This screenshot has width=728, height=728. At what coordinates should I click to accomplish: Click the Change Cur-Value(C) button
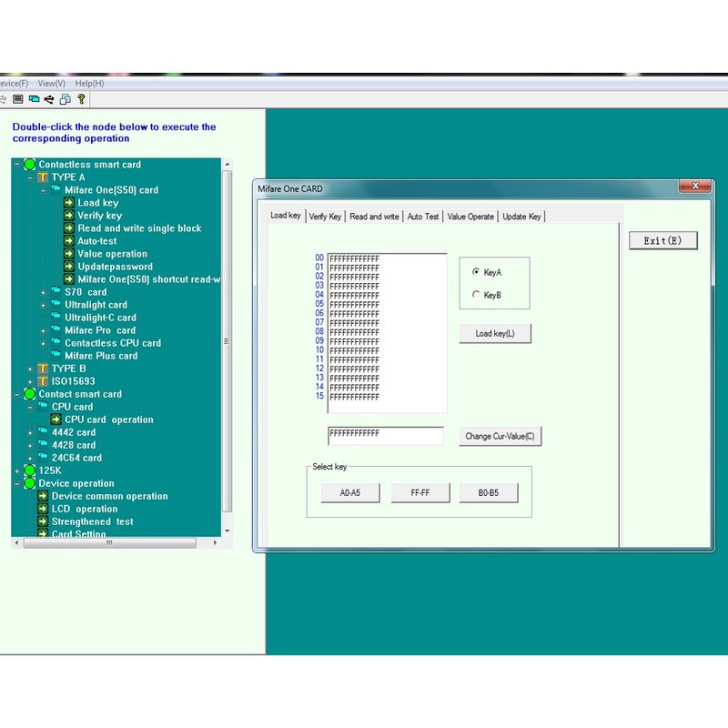pos(500,436)
